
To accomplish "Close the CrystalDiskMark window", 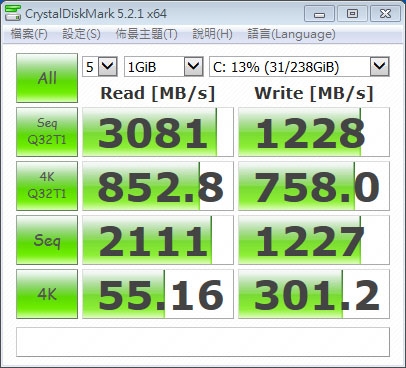I will pyautogui.click(x=385, y=14).
